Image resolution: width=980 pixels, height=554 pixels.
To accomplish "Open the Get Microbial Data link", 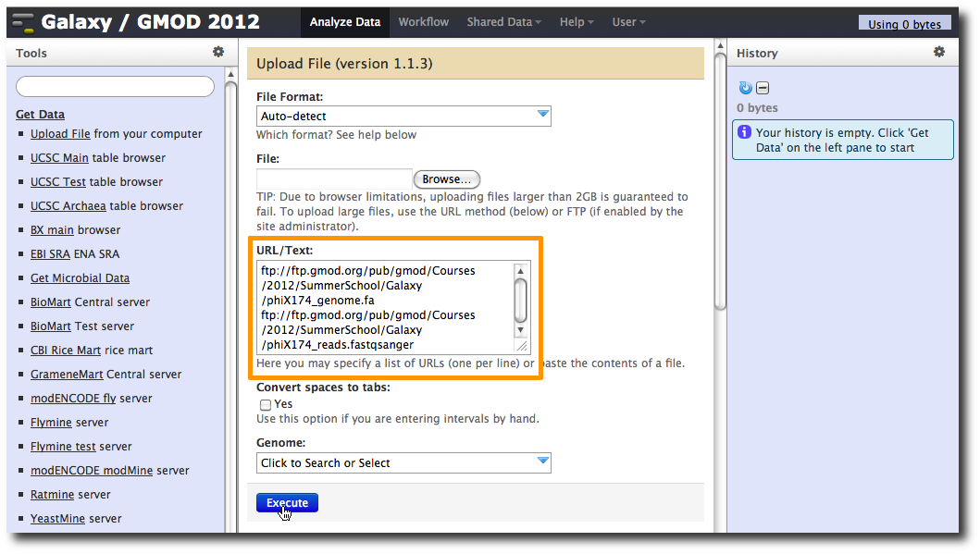I will coord(80,278).
